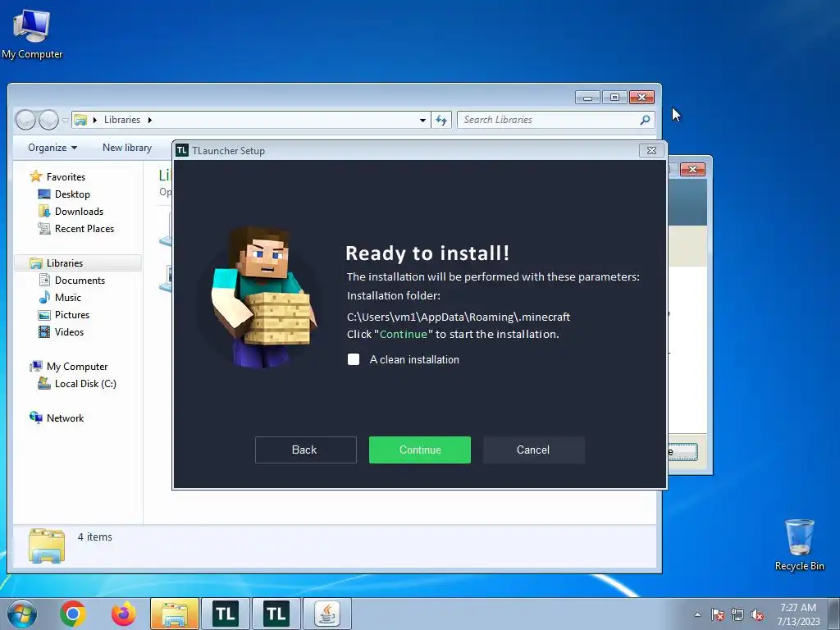This screenshot has width=840, height=630.
Task: Show hidden tray icons arrow
Action: pyautogui.click(x=697, y=614)
